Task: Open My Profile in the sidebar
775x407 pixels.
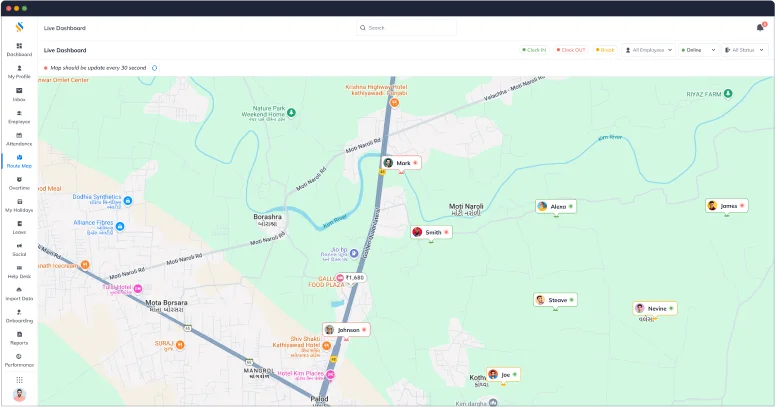Action: coord(19,72)
